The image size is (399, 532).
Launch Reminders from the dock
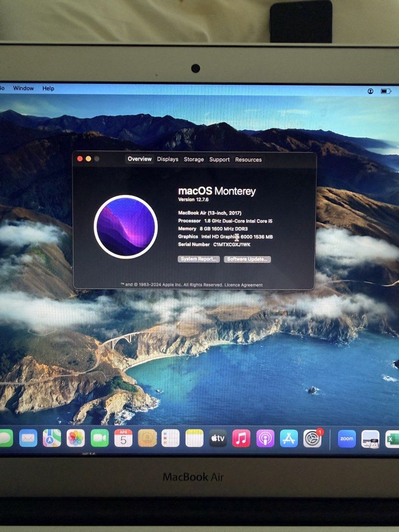170,438
